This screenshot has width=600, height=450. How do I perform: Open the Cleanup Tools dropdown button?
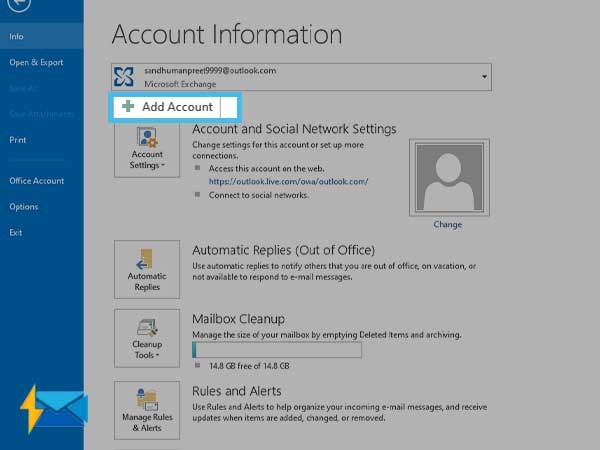[147, 338]
